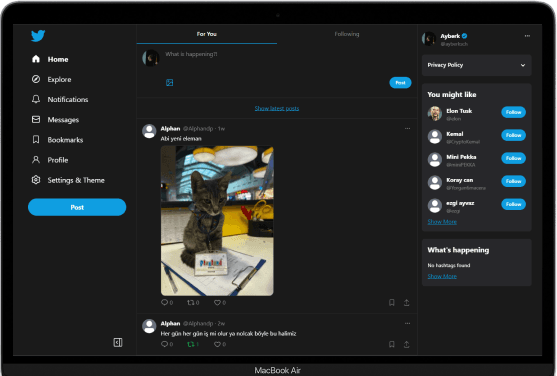Follow ezgi ayvaz
The image size is (557, 376).
(513, 204)
